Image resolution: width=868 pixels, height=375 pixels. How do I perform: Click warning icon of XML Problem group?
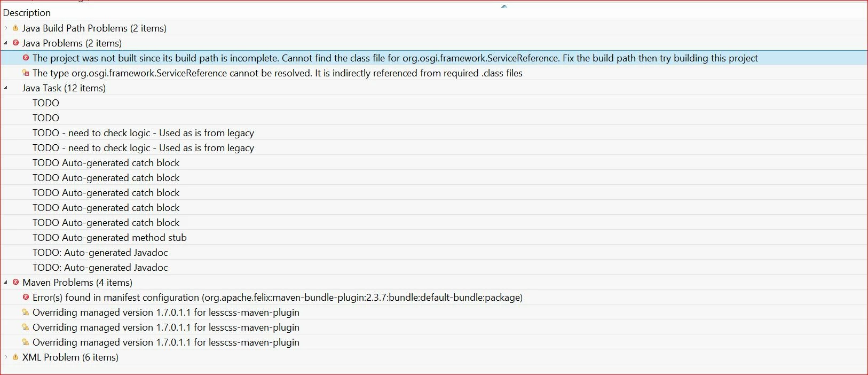[15, 357]
